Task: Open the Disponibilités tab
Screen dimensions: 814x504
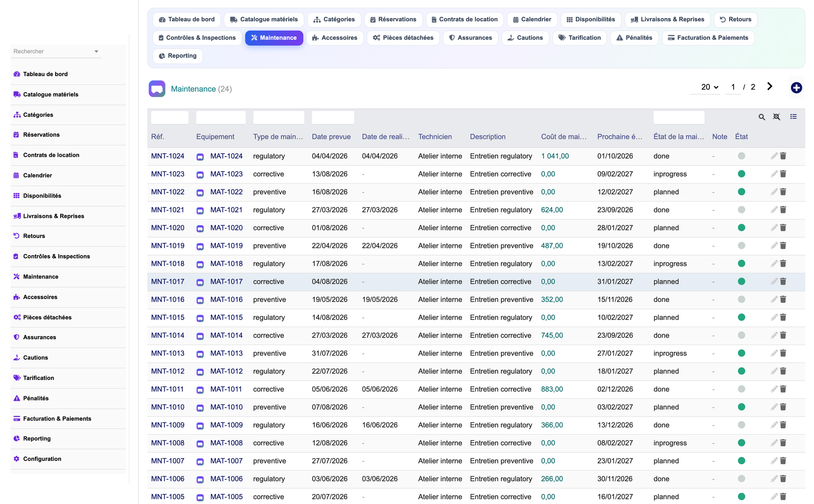Action: [x=591, y=19]
